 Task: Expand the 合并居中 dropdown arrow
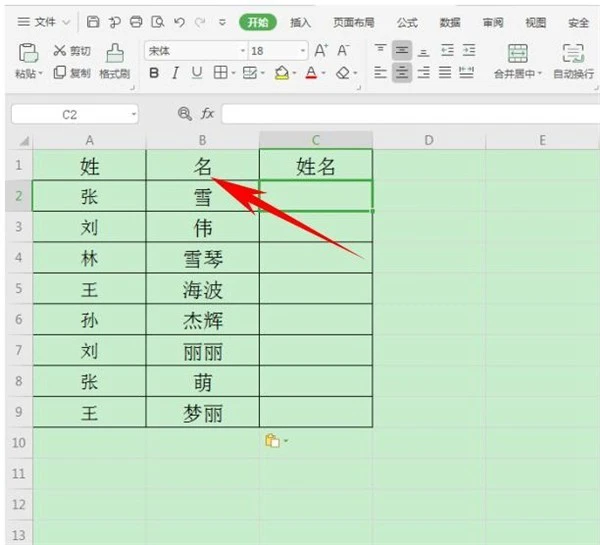pyautogui.click(x=540, y=73)
